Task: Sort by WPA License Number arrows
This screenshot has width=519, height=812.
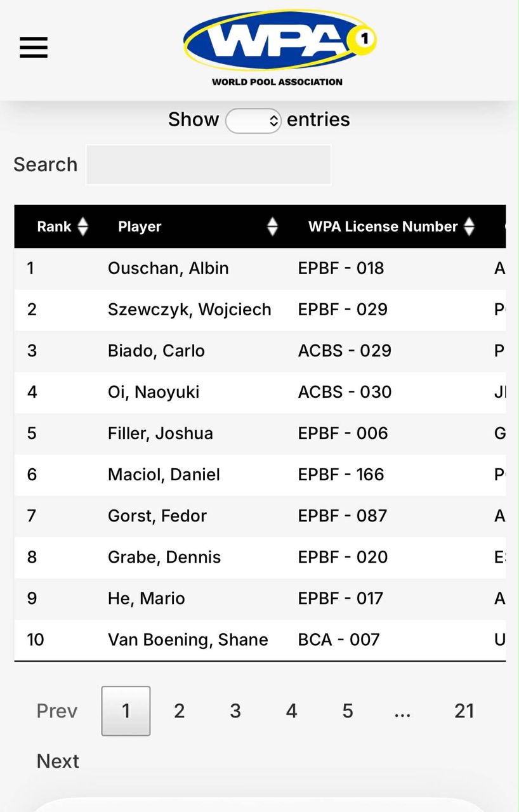Action: pyautogui.click(x=469, y=226)
